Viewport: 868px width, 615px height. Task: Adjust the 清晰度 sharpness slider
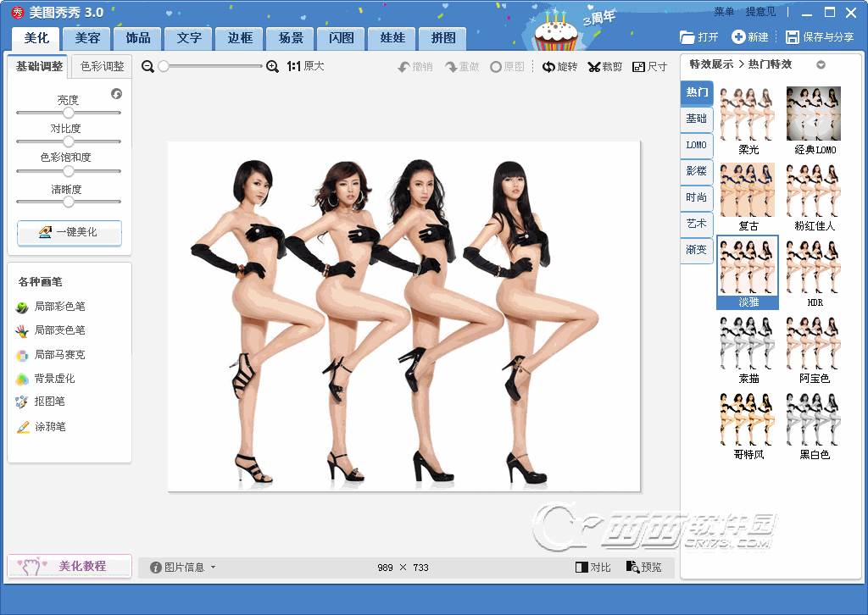click(x=68, y=202)
